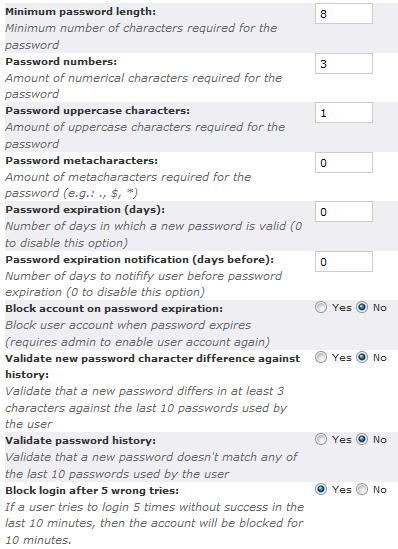Select the Password numbers input box

click(x=344, y=64)
